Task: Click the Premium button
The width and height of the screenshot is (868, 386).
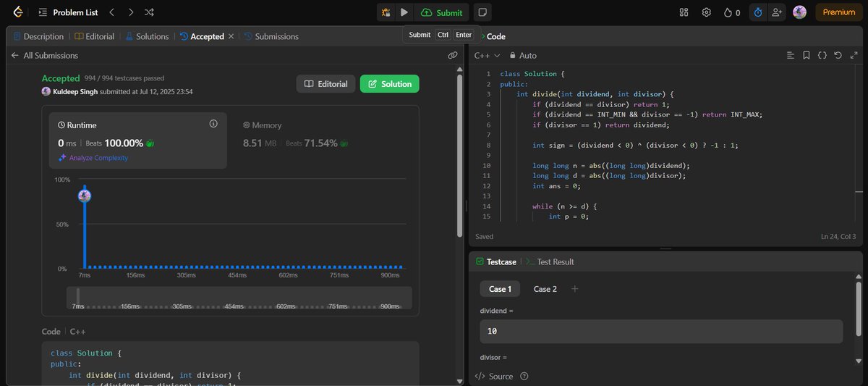Action: click(839, 12)
